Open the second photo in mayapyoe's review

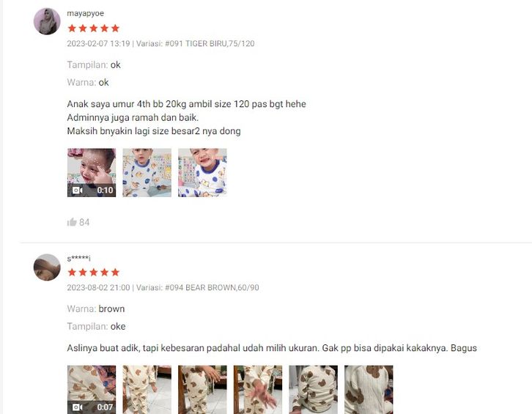pos(147,172)
